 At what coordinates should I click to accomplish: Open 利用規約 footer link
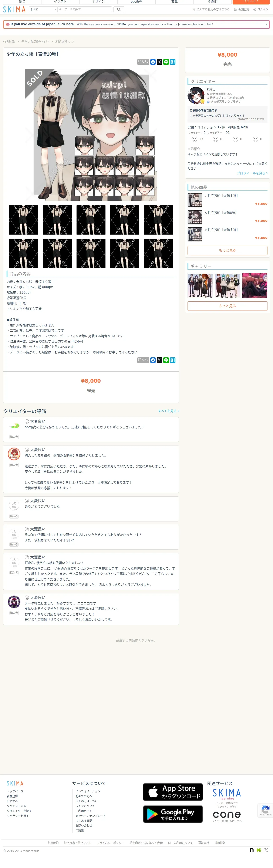(x=53, y=843)
